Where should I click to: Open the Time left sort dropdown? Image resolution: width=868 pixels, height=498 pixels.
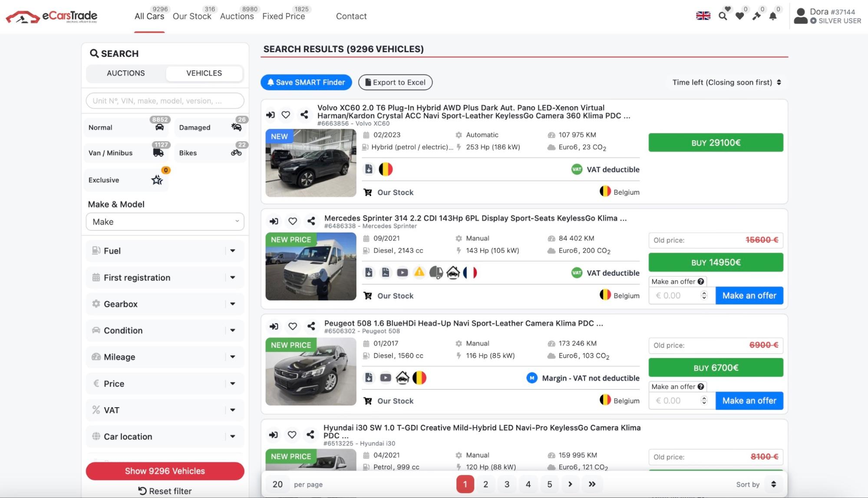point(726,82)
